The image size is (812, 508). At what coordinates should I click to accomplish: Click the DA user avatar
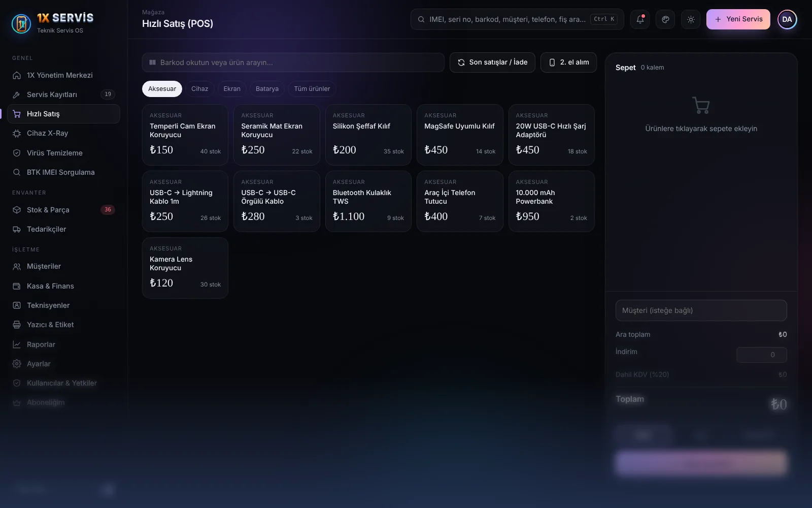(787, 19)
